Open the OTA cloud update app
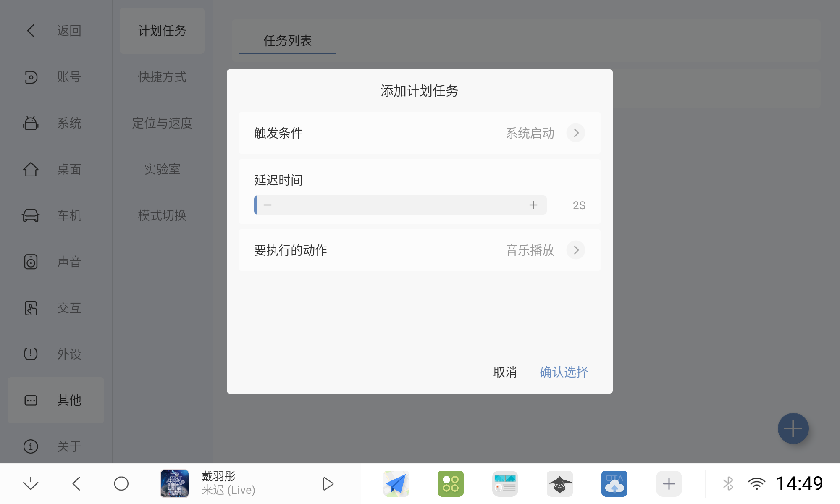The height and width of the screenshot is (504, 840). click(614, 483)
